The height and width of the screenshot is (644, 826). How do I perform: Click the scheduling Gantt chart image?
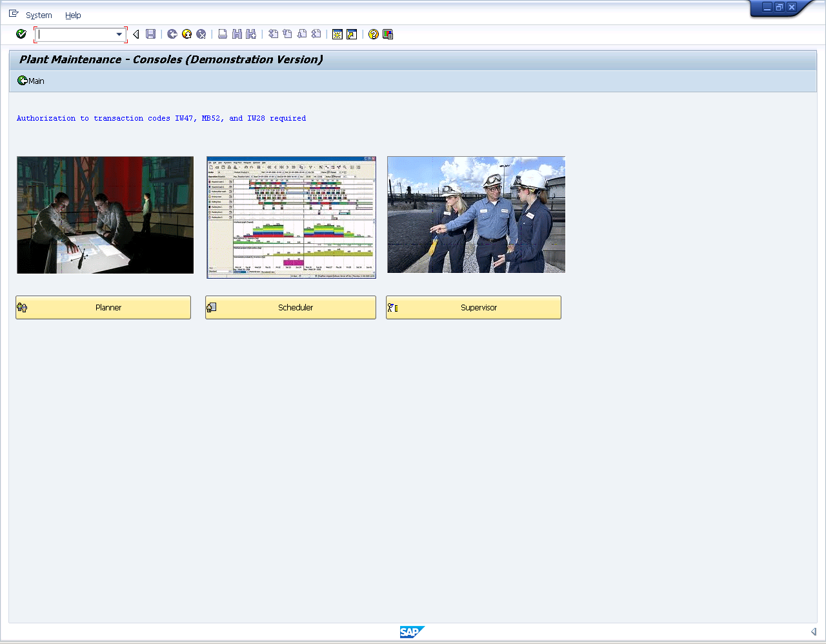tap(291, 217)
